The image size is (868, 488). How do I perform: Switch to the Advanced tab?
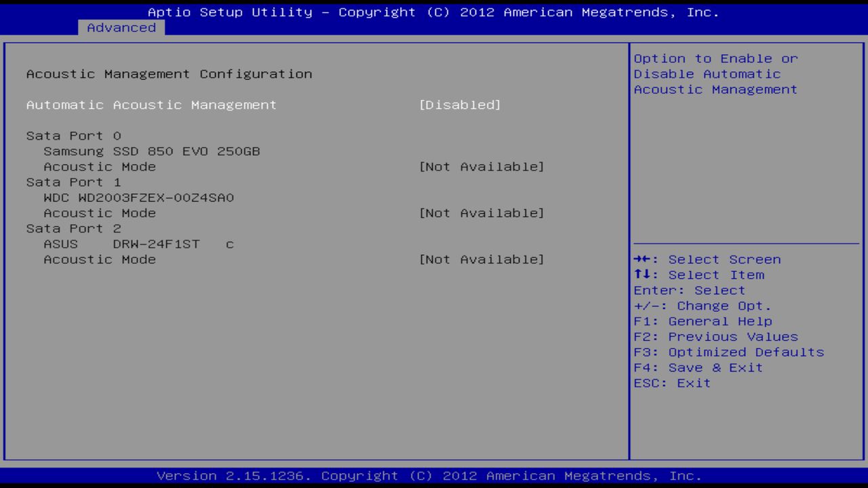121,28
